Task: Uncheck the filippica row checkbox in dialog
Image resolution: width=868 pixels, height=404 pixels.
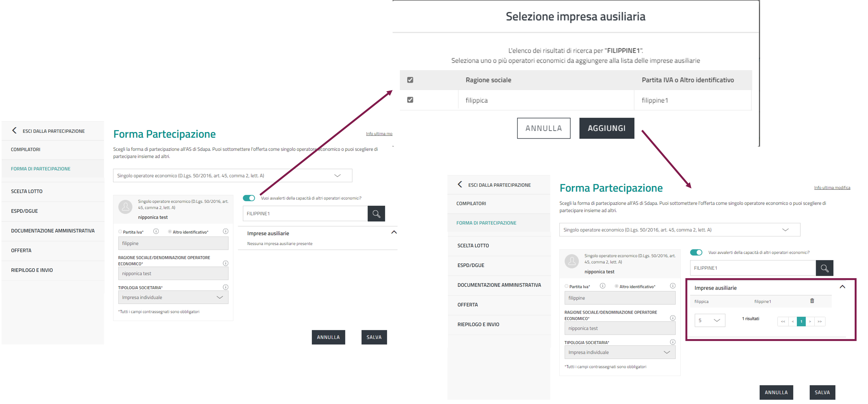Action: 410,100
